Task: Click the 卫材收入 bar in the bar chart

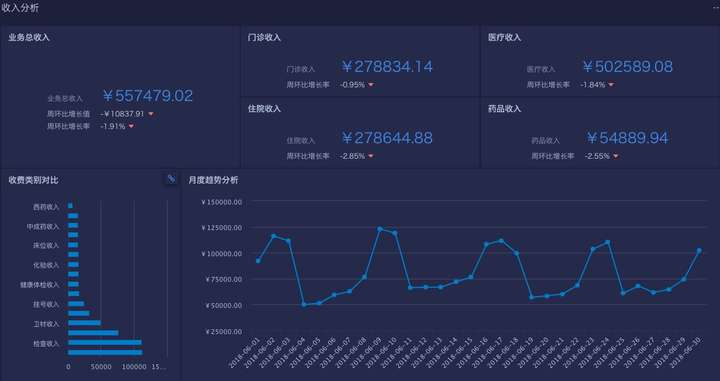Action: (x=84, y=323)
